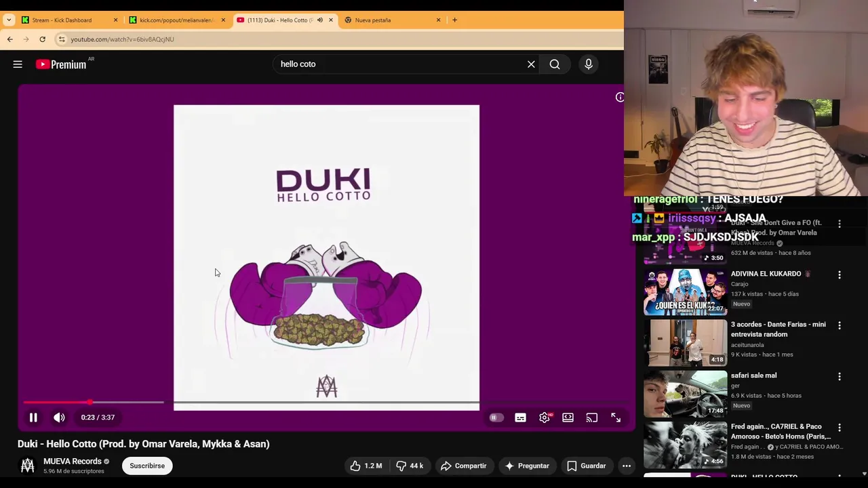Image resolution: width=868 pixels, height=488 pixels.
Task: Open the YouTube hamburger guide menu
Action: click(18, 64)
